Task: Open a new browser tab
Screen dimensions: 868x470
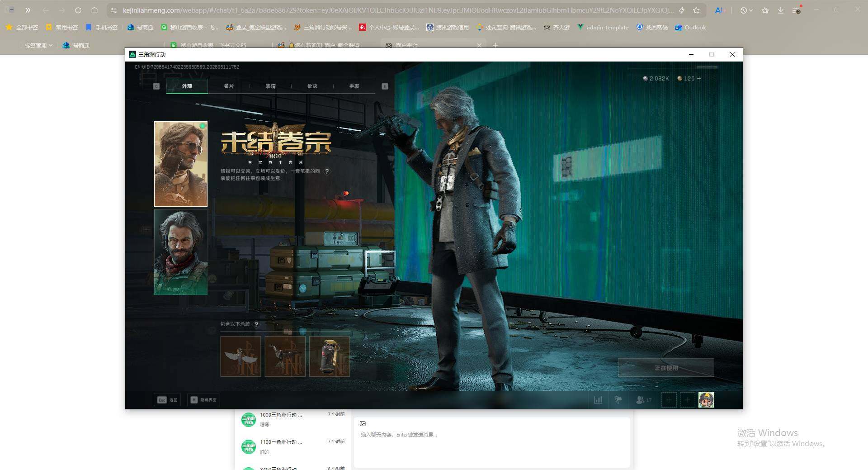Action: pyautogui.click(x=495, y=45)
